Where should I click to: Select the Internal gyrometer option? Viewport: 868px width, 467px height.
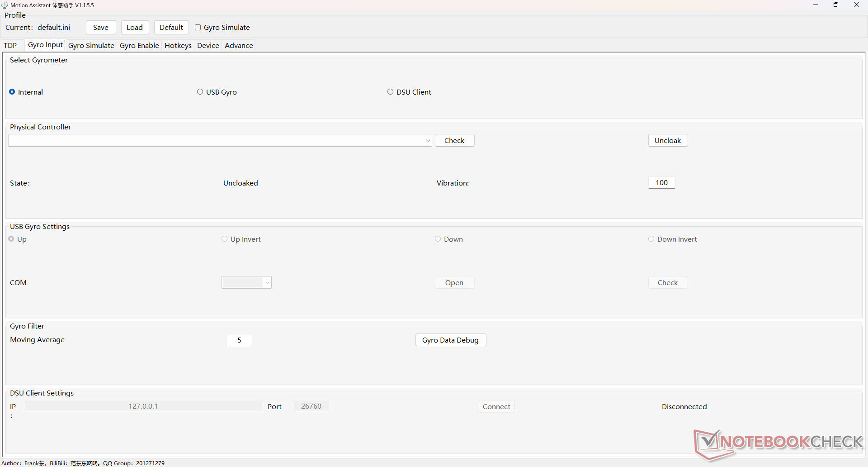point(12,92)
